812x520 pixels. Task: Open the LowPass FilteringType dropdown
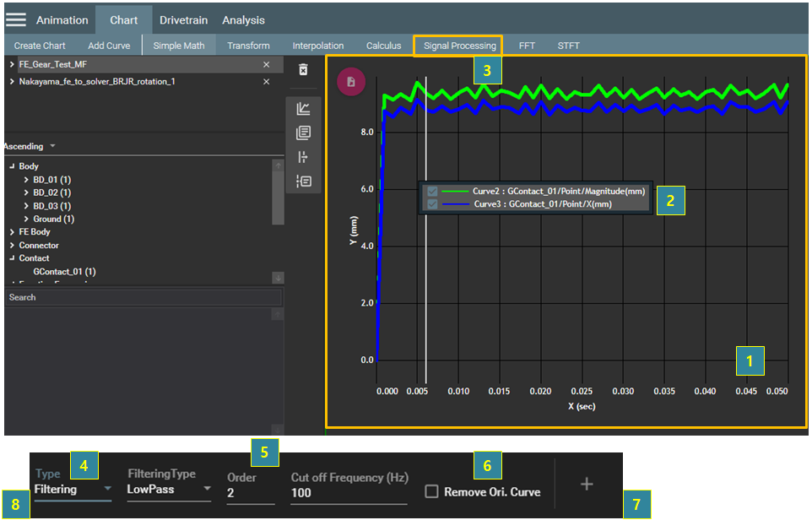coord(169,489)
